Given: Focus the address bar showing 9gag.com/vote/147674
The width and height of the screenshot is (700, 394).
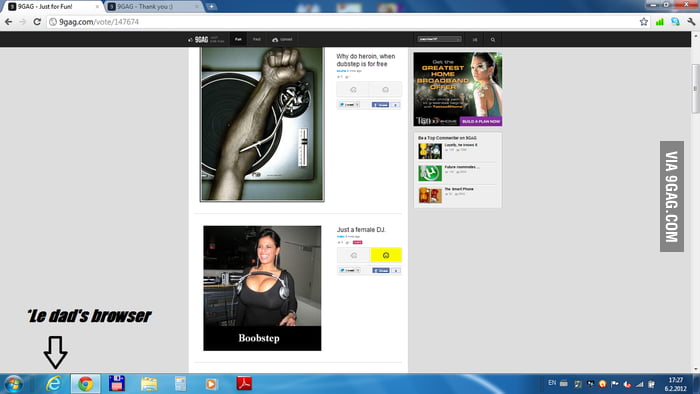Looking at the screenshot, I should coord(342,22).
